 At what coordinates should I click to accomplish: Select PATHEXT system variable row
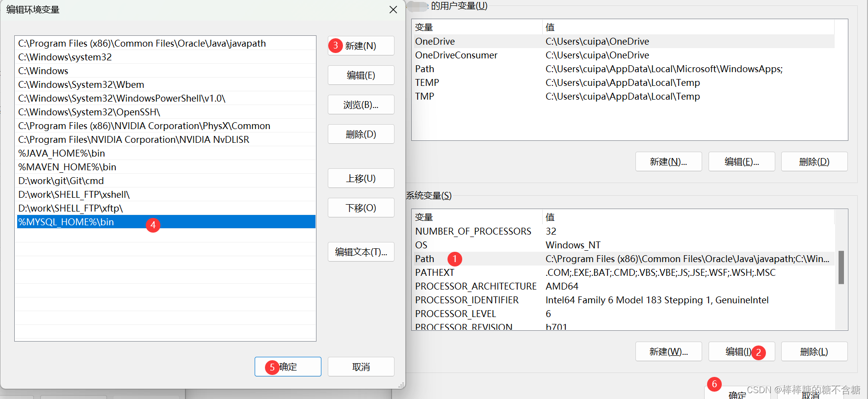click(623, 272)
